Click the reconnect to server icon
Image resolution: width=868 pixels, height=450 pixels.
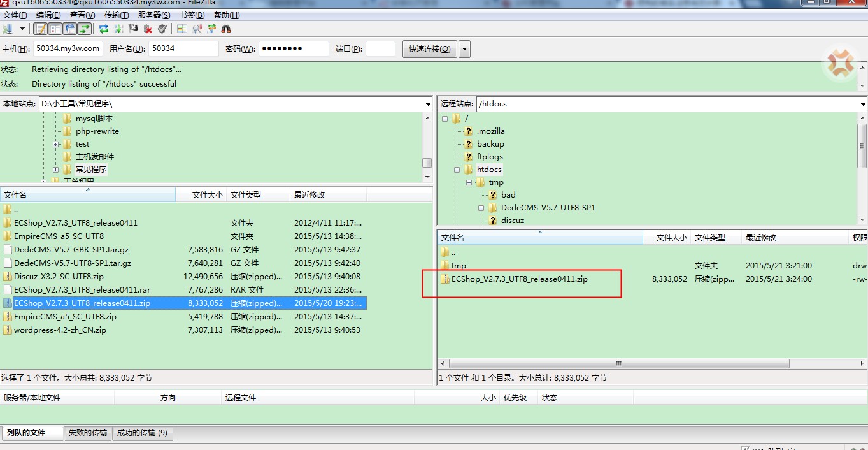[162, 29]
